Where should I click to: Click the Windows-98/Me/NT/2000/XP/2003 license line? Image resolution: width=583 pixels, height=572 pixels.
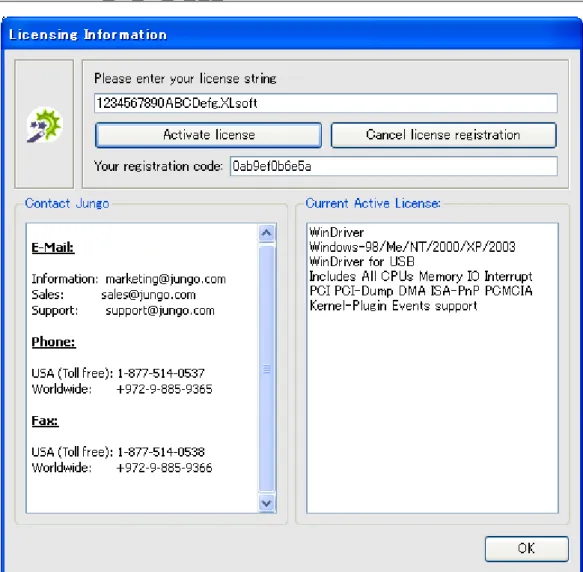412,247
